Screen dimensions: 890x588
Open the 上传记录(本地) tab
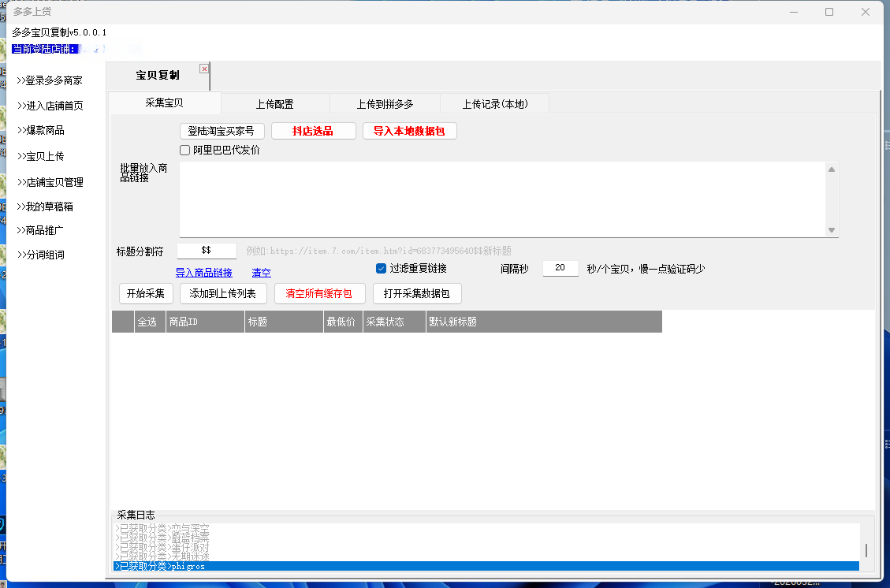click(x=494, y=104)
